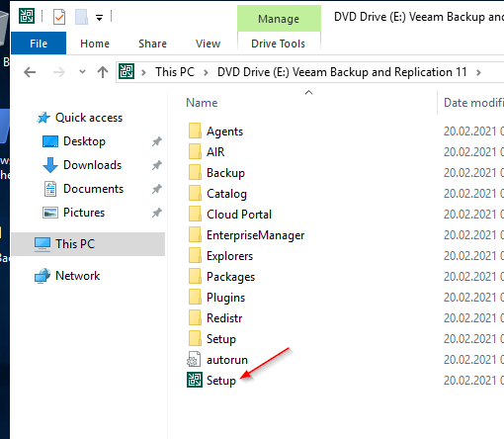504x439 pixels.
Task: Click This PC in the address breadcrumb
Action: (x=175, y=72)
